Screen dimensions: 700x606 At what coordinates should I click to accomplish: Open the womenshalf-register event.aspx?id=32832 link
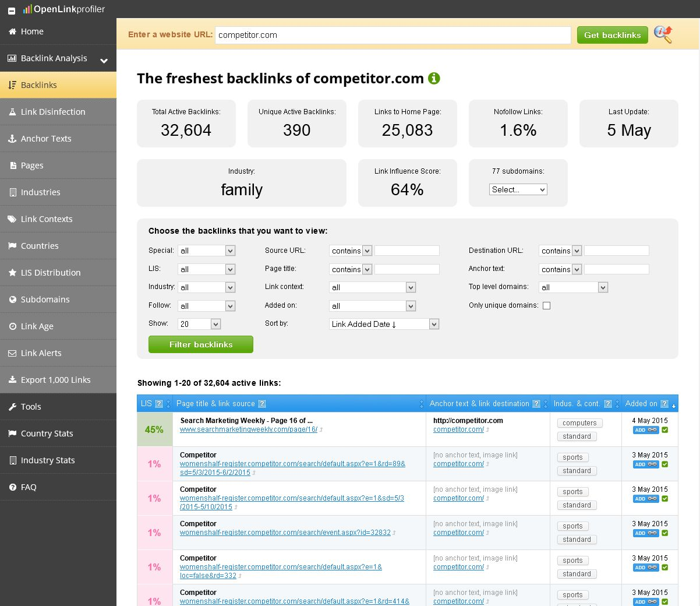[x=285, y=533]
